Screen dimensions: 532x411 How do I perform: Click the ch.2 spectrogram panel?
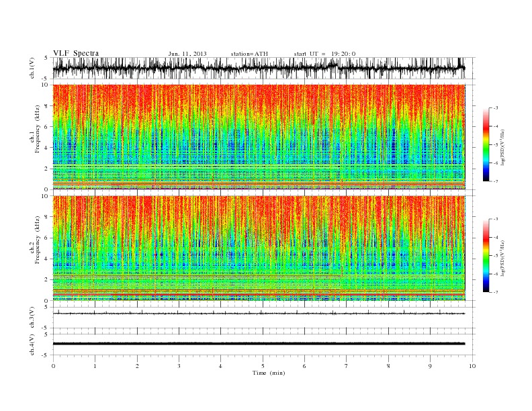[259, 248]
